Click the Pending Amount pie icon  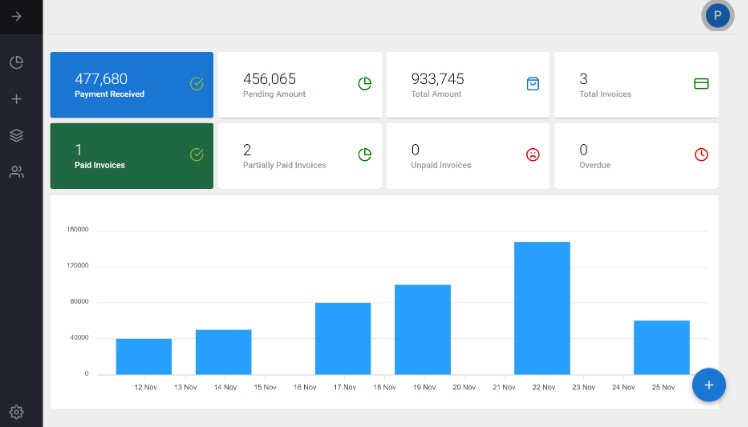coord(365,84)
